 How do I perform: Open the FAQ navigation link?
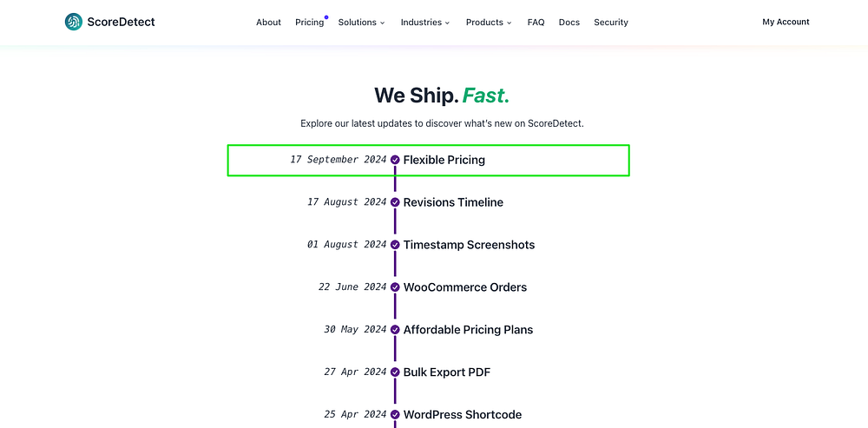pyautogui.click(x=536, y=23)
